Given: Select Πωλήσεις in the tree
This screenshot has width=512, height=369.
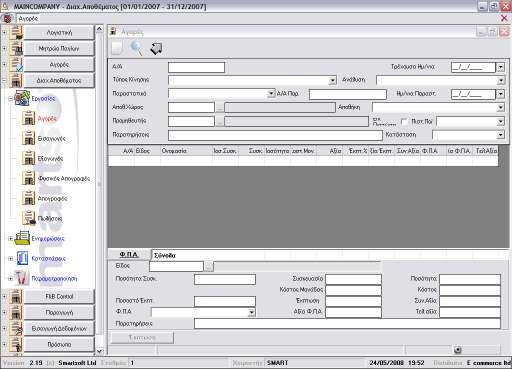Looking at the screenshot, I should pyautogui.click(x=50, y=218).
